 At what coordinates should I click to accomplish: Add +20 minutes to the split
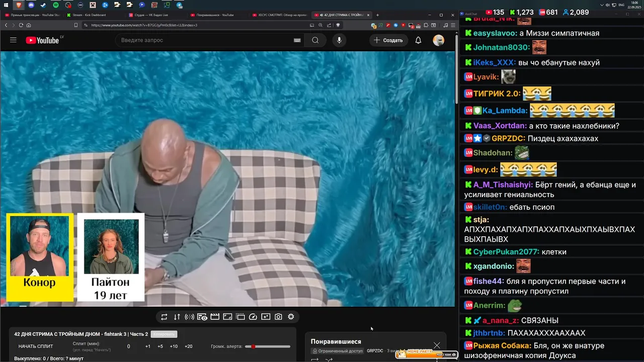pos(188,346)
